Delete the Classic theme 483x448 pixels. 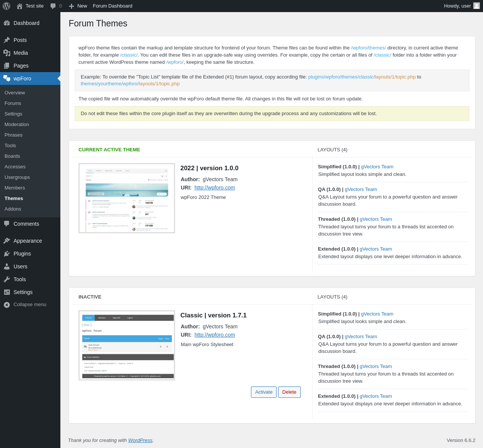[289, 392]
